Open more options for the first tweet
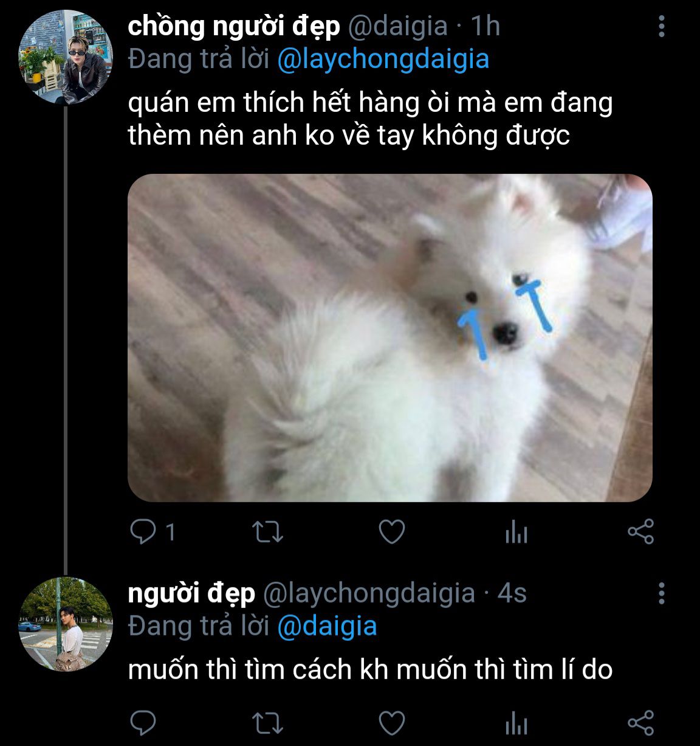The image size is (700, 746). click(x=662, y=27)
